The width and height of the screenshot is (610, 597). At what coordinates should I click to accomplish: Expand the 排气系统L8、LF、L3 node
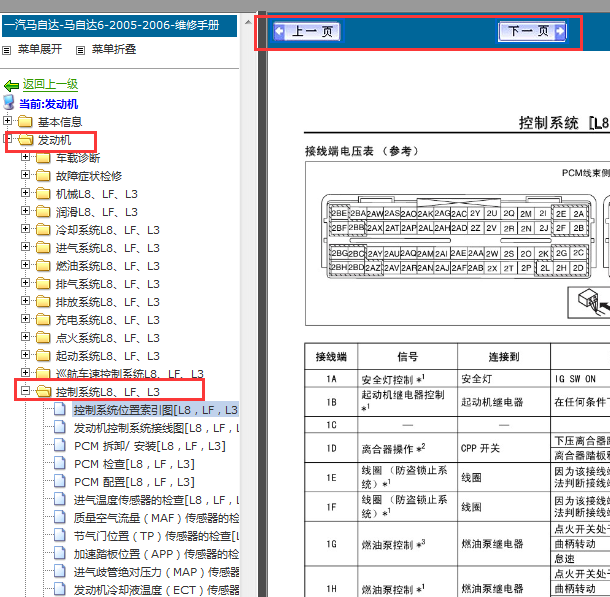[x=25, y=282]
